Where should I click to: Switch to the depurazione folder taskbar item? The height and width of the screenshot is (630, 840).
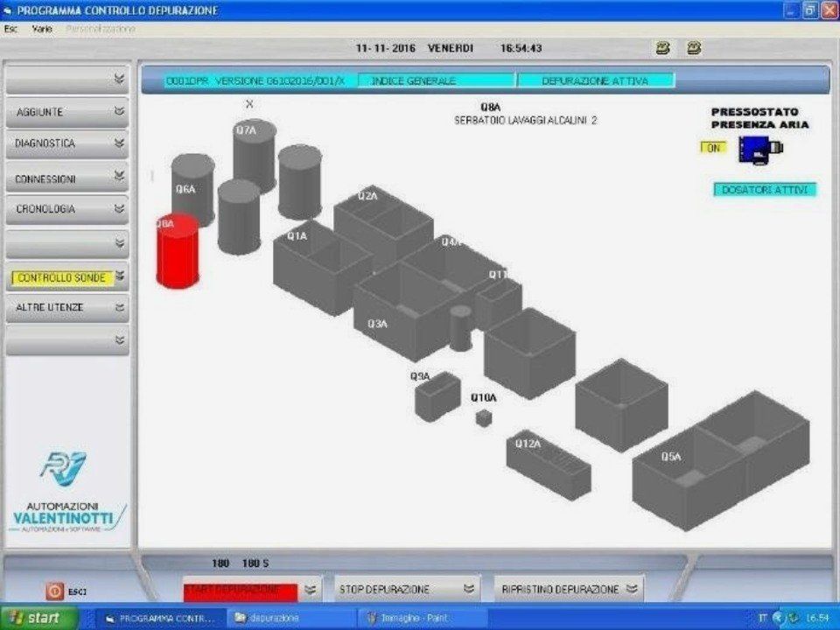(x=290, y=619)
